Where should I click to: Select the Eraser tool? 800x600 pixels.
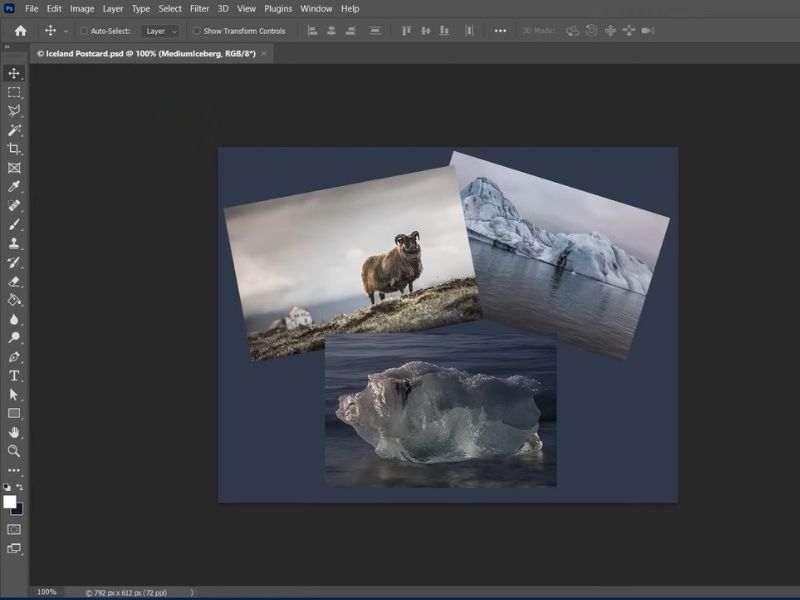tap(14, 281)
